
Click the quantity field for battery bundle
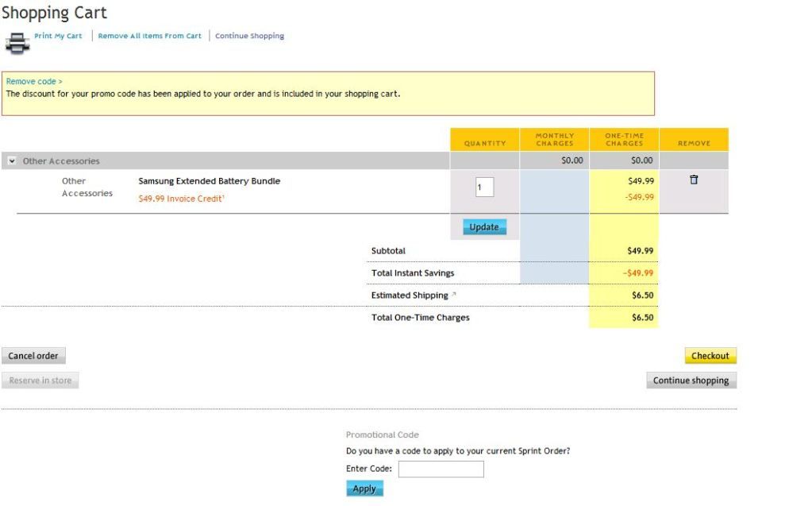point(484,187)
